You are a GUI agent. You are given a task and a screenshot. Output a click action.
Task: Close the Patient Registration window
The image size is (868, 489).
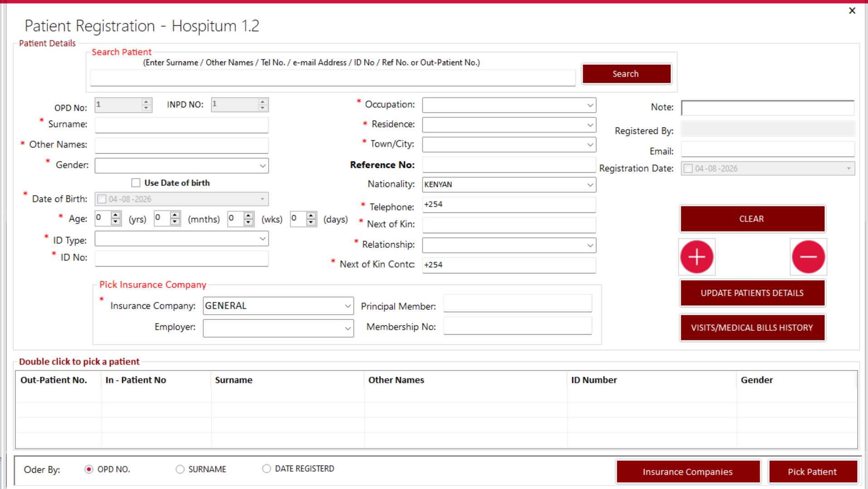(x=852, y=10)
